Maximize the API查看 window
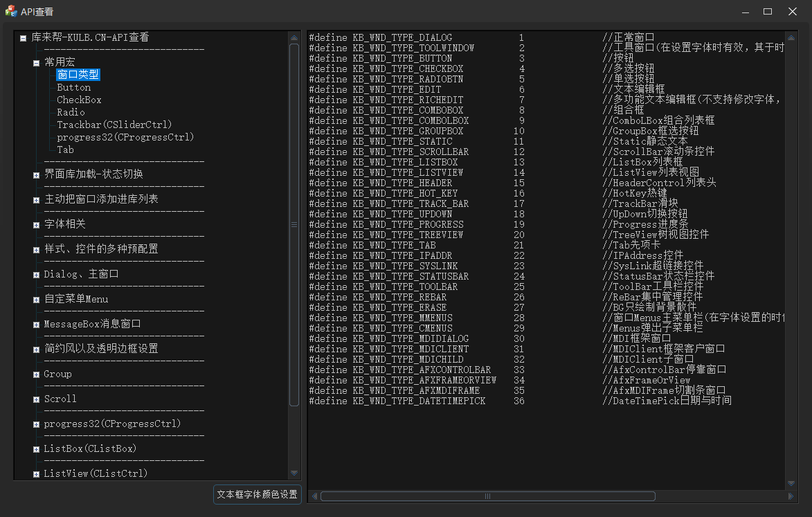This screenshot has height=517, width=812. pyautogui.click(x=768, y=11)
